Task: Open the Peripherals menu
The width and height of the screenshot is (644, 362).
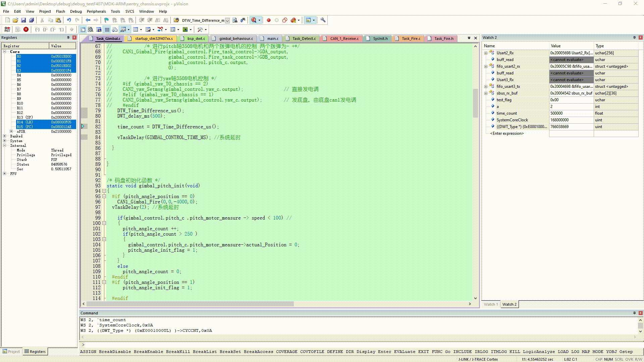Action: [96, 11]
